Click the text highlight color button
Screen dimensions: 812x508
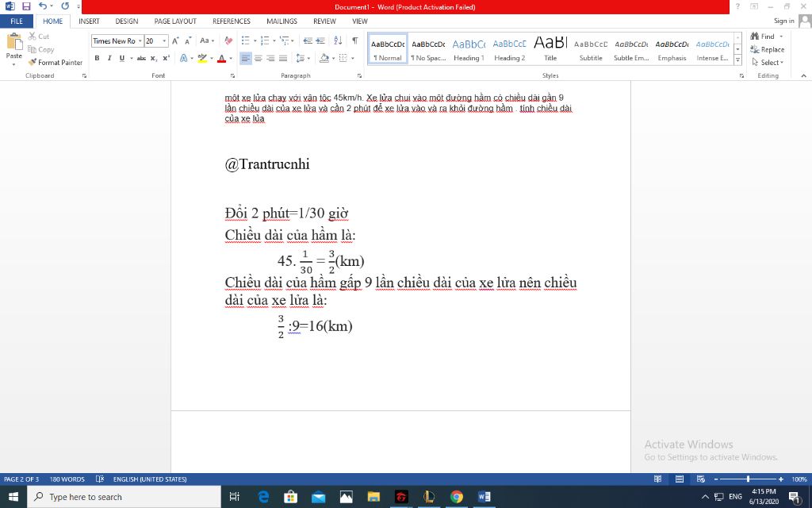[202, 58]
